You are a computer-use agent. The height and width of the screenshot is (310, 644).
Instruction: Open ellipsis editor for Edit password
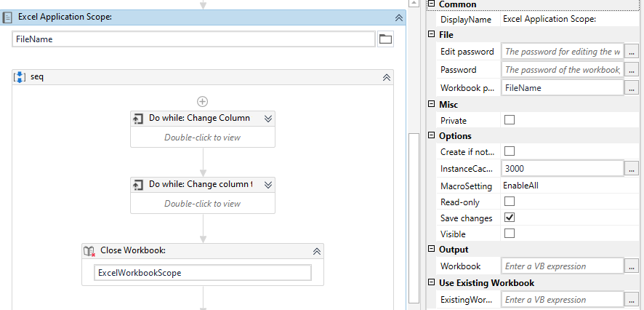click(632, 52)
